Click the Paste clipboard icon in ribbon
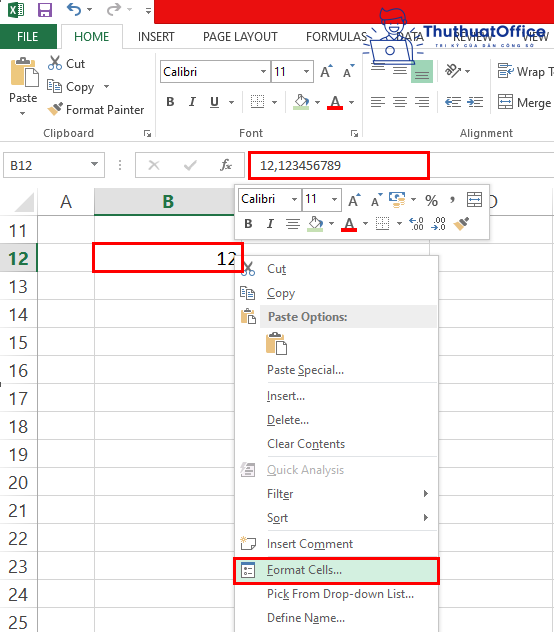 click(24, 73)
